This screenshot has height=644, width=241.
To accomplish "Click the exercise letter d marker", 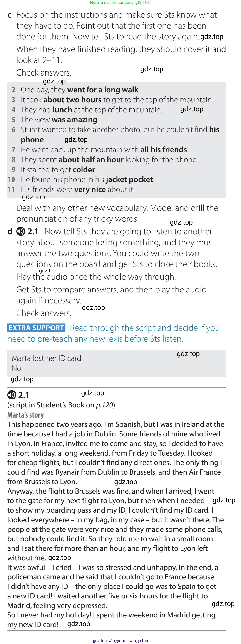I will point(10,232).
